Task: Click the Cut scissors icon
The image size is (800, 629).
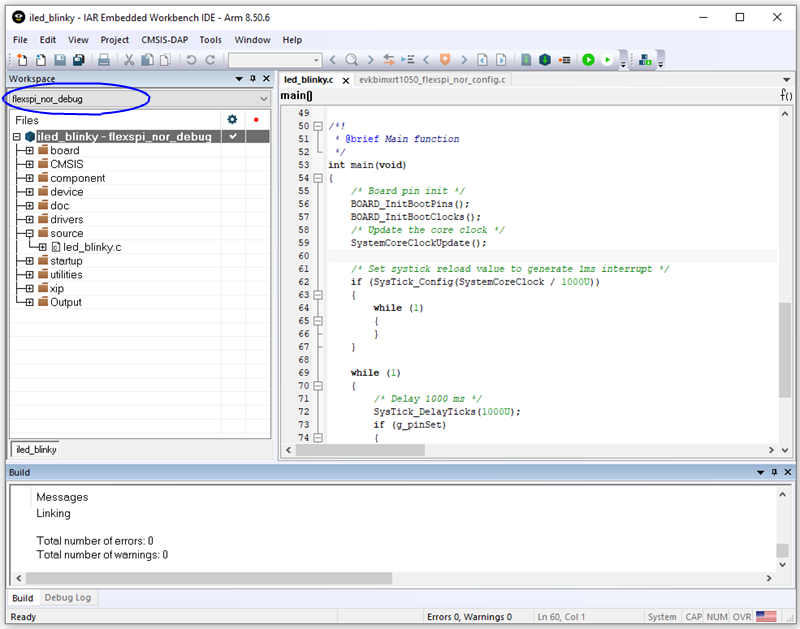Action: [x=130, y=60]
